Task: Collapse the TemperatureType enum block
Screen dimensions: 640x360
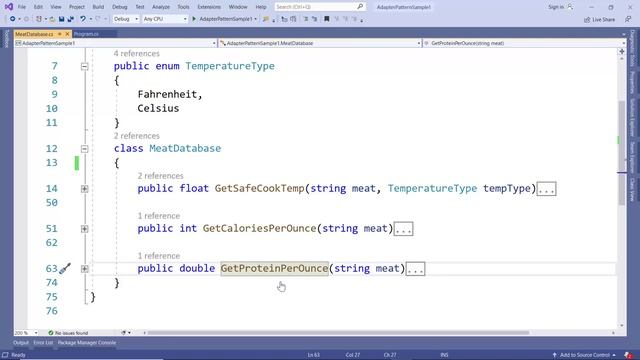Action: point(84,66)
